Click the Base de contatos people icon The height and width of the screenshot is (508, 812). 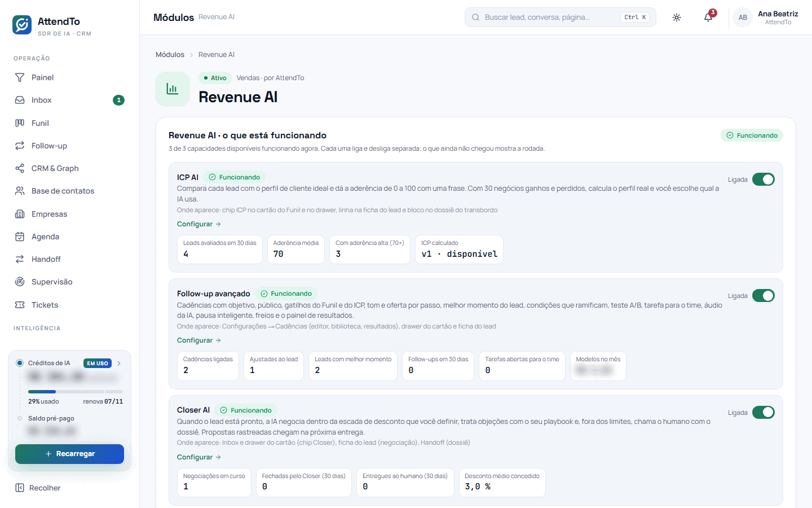tap(20, 191)
